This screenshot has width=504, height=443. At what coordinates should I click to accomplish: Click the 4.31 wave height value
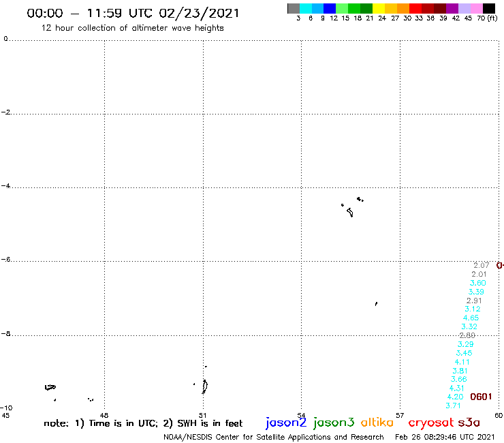(457, 388)
